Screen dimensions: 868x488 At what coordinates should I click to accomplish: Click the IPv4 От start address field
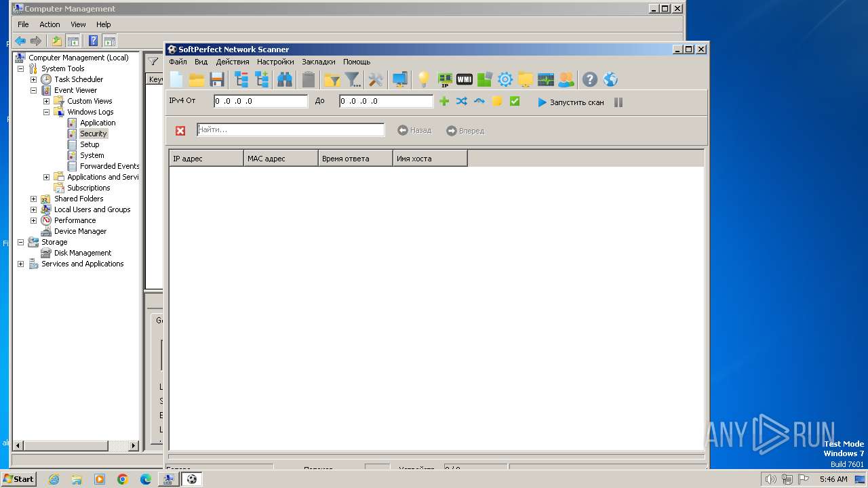[261, 101]
